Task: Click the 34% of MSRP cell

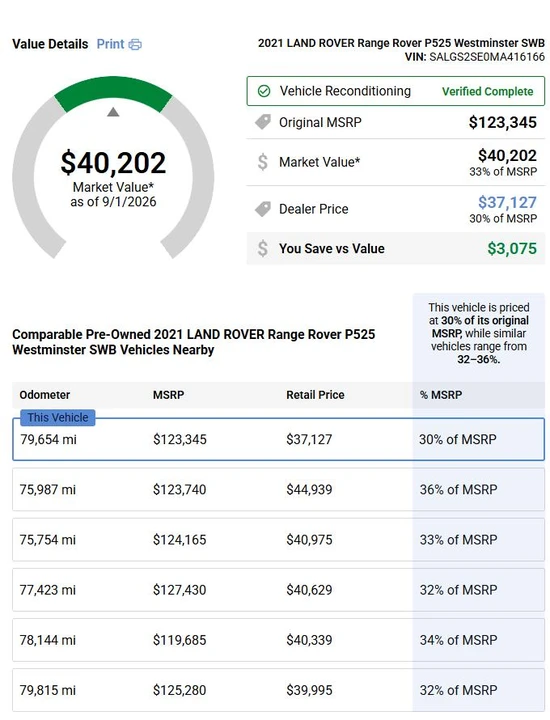Action: click(458, 640)
